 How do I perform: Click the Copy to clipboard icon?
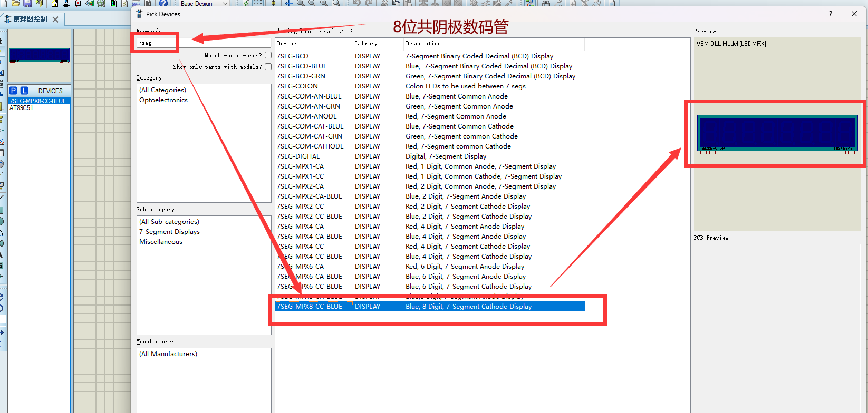coord(396,3)
